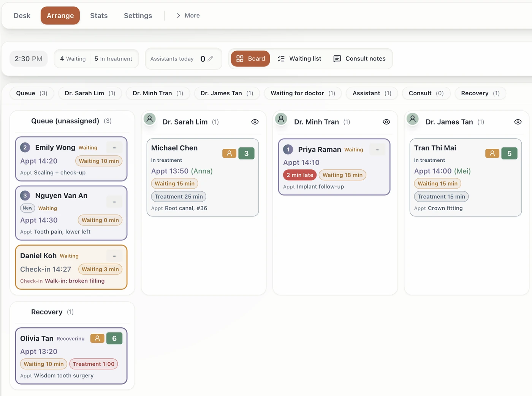
Task: Click the assistant icon on Tran Thi Mai's card
Action: [x=492, y=153]
